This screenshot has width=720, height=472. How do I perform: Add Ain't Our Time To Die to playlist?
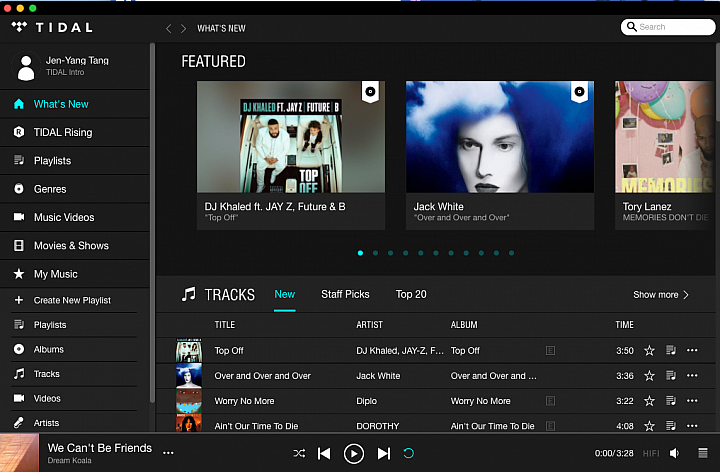click(671, 426)
